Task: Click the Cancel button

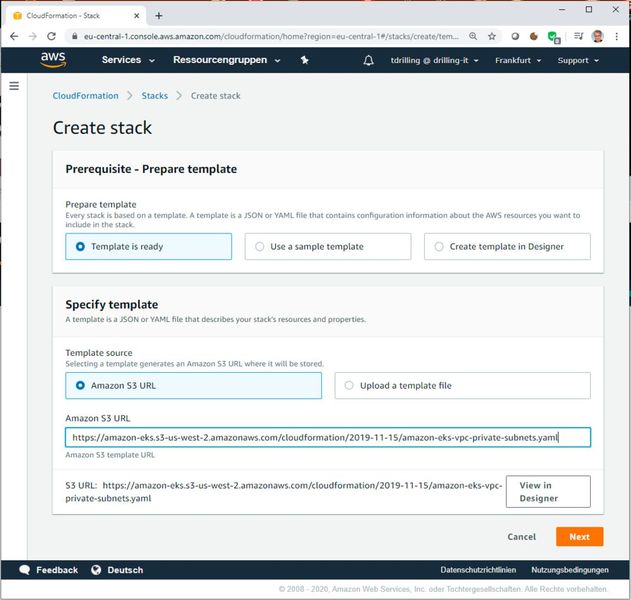Action: [522, 536]
